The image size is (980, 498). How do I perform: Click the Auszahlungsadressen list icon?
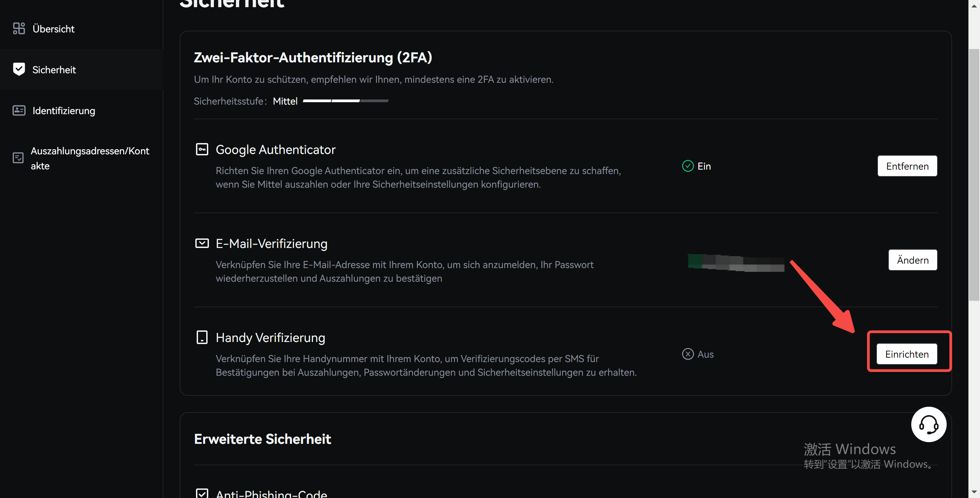[18, 158]
